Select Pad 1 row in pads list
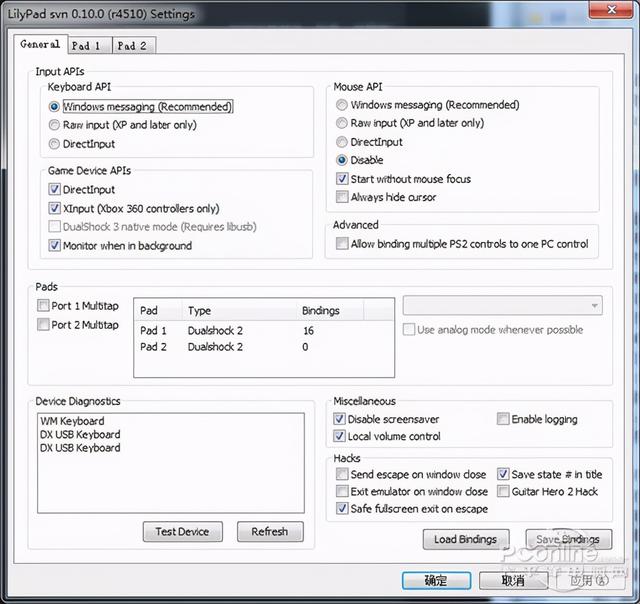The image size is (640, 604). (x=154, y=330)
